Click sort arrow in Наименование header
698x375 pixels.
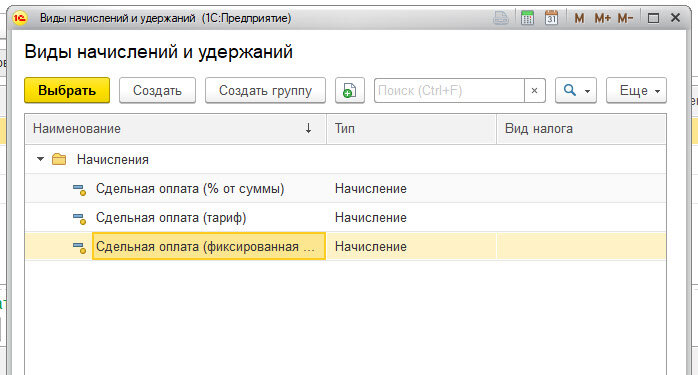pos(308,128)
